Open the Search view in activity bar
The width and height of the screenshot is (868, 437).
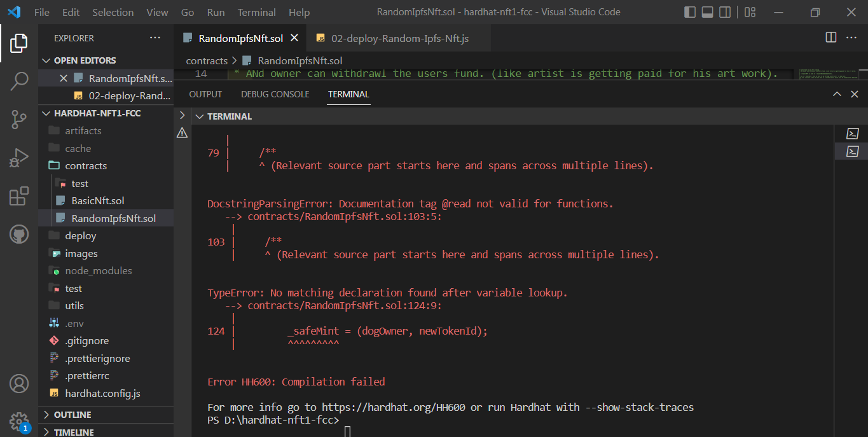click(x=18, y=81)
